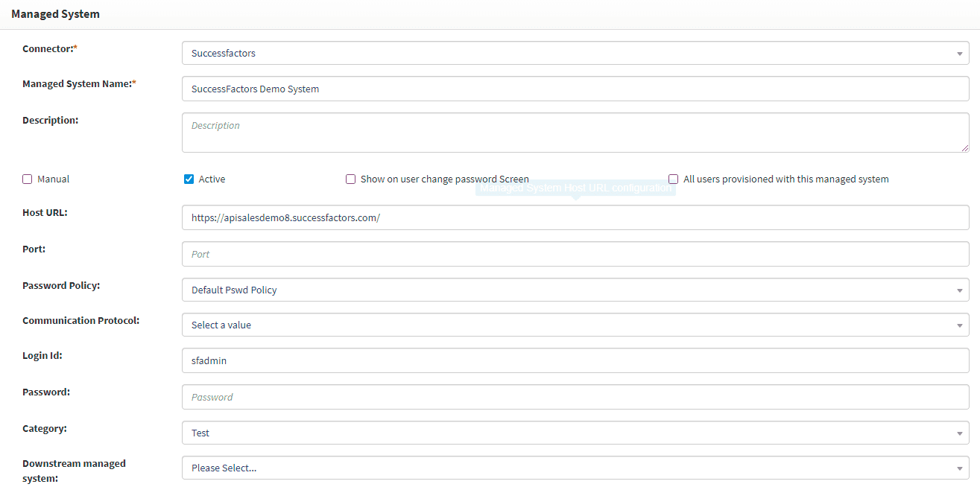
Task: Click into the Description text area
Action: pos(574,133)
